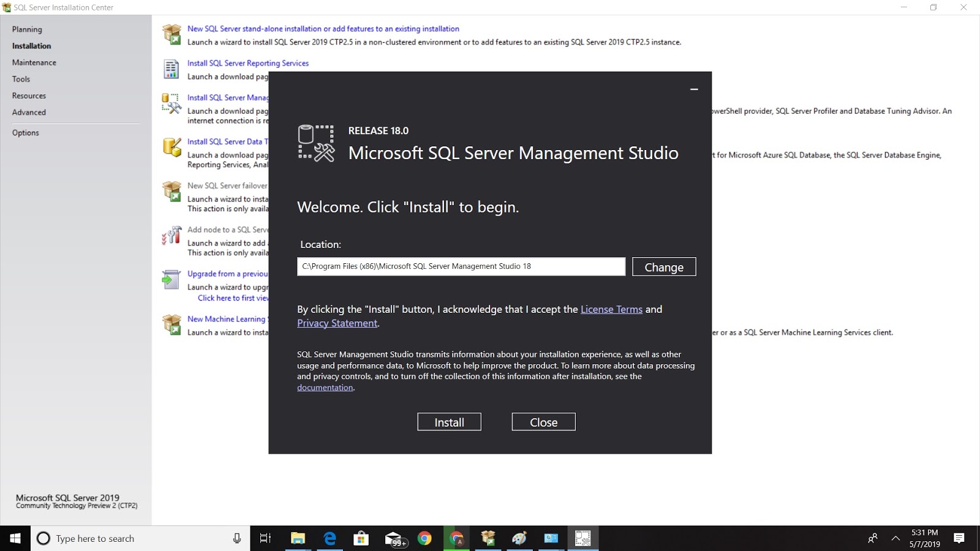Click Add node to a SQL Server text

click(x=228, y=230)
